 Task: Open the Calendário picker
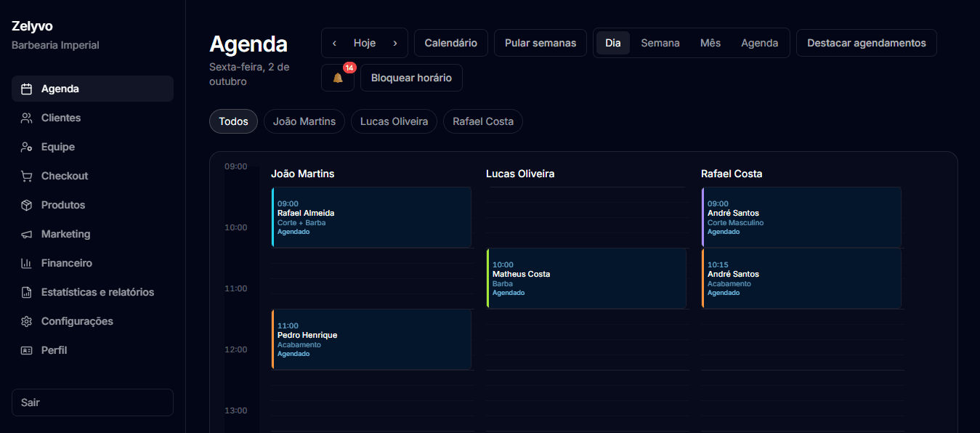click(x=451, y=43)
